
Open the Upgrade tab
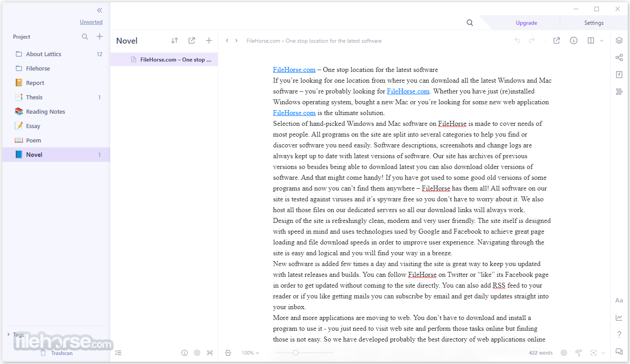(526, 23)
